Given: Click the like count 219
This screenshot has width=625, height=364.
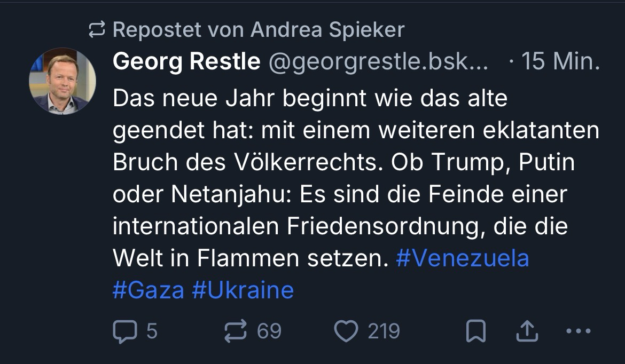Looking at the screenshot, I should tap(384, 331).
